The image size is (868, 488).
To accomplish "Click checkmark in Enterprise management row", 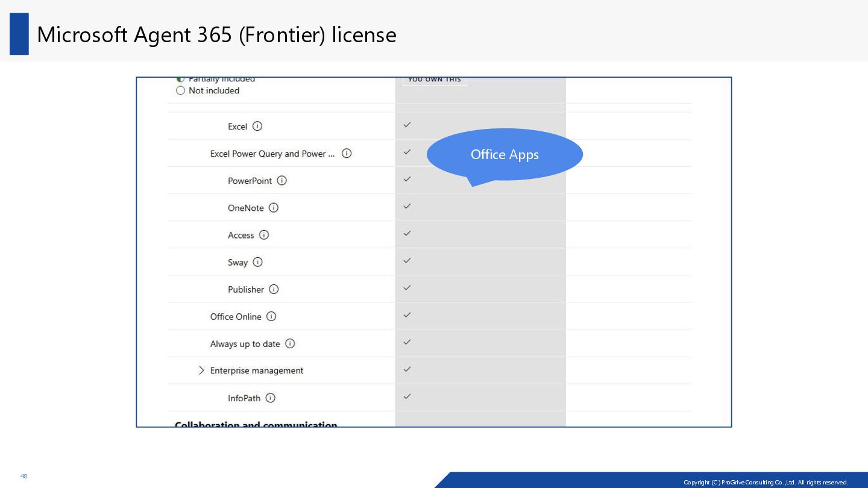I will [407, 369].
